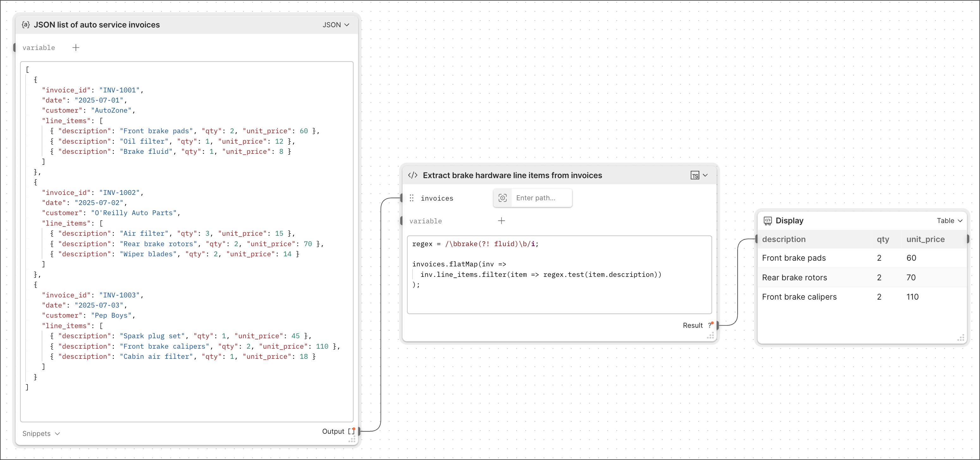Open the TS language dropdown

[x=699, y=175]
